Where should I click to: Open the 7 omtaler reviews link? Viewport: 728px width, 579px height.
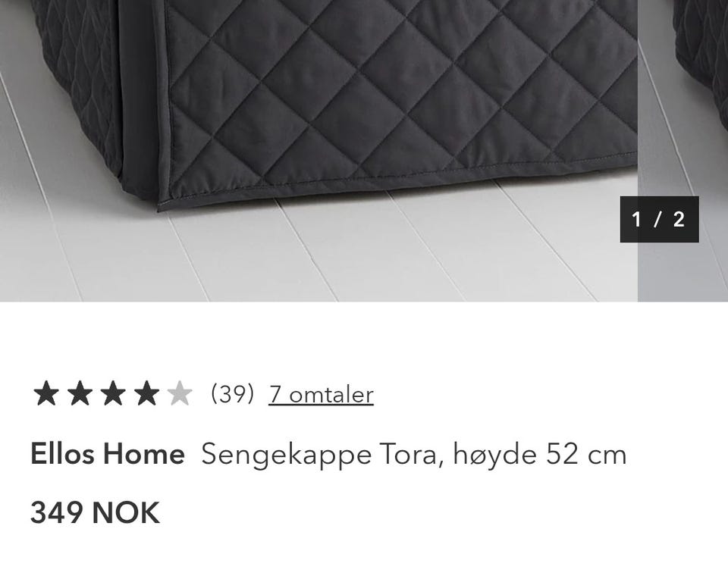tap(321, 395)
